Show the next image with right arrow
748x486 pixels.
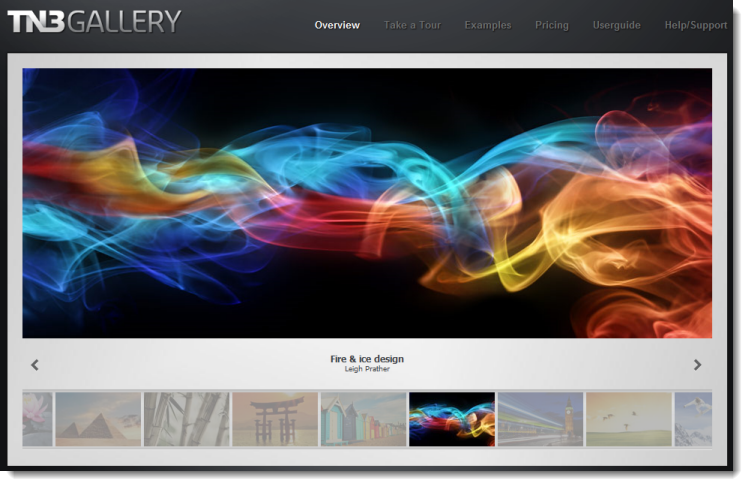tap(697, 365)
